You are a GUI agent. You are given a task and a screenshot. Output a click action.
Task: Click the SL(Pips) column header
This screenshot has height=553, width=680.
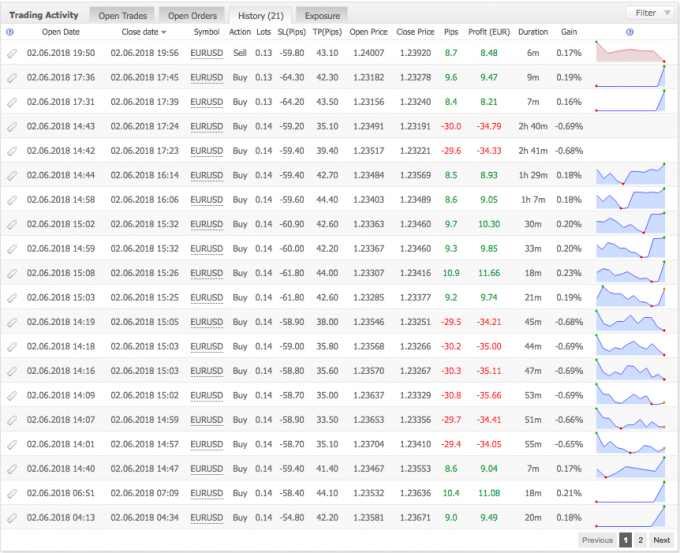[x=291, y=32]
